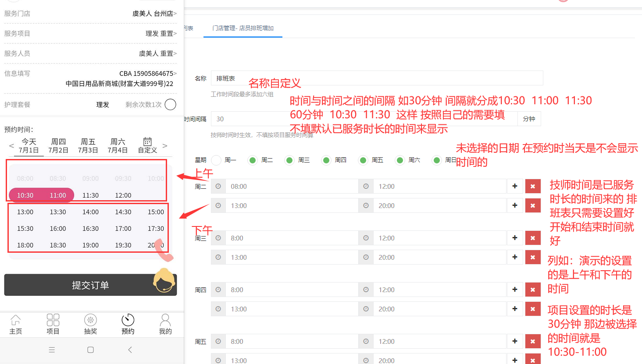Toggle the 周三 weekday option
642x364 pixels.
[x=289, y=160]
